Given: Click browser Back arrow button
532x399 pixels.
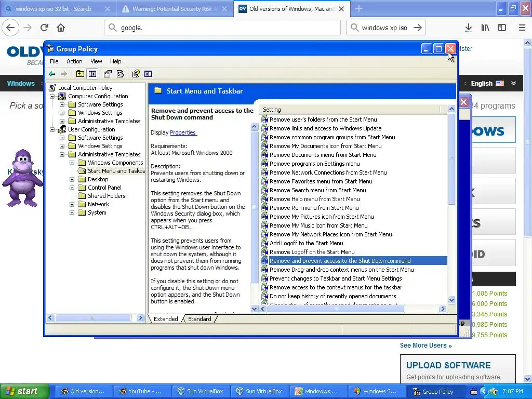Looking at the screenshot, I should pos(10,28).
